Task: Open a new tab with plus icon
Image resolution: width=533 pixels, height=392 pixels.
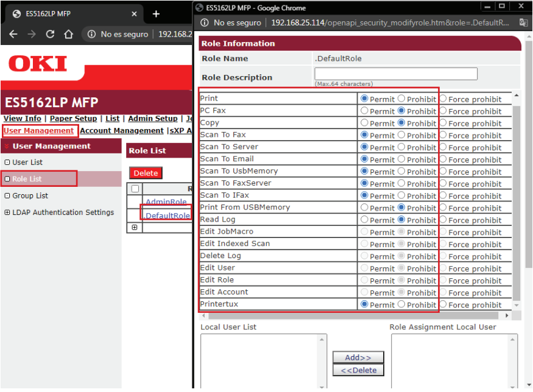Action: tap(156, 14)
